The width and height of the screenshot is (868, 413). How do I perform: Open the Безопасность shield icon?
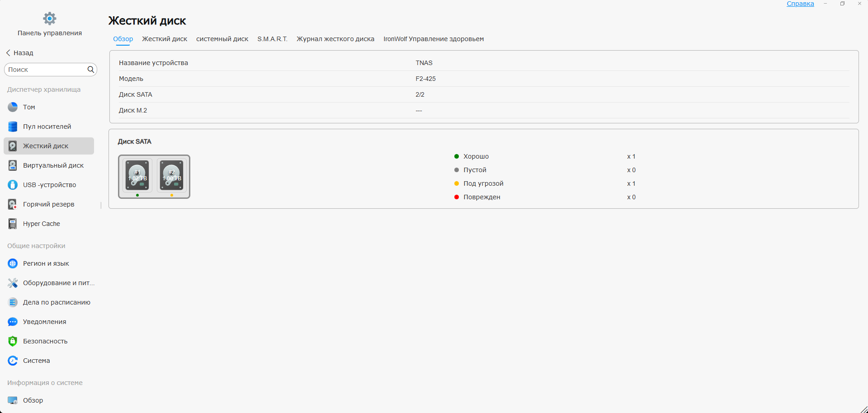click(x=13, y=341)
